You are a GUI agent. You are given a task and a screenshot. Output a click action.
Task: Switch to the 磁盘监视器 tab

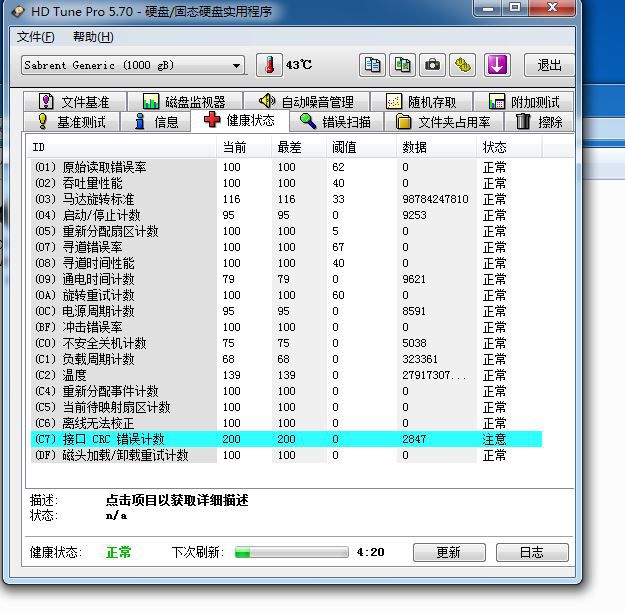click(x=185, y=102)
